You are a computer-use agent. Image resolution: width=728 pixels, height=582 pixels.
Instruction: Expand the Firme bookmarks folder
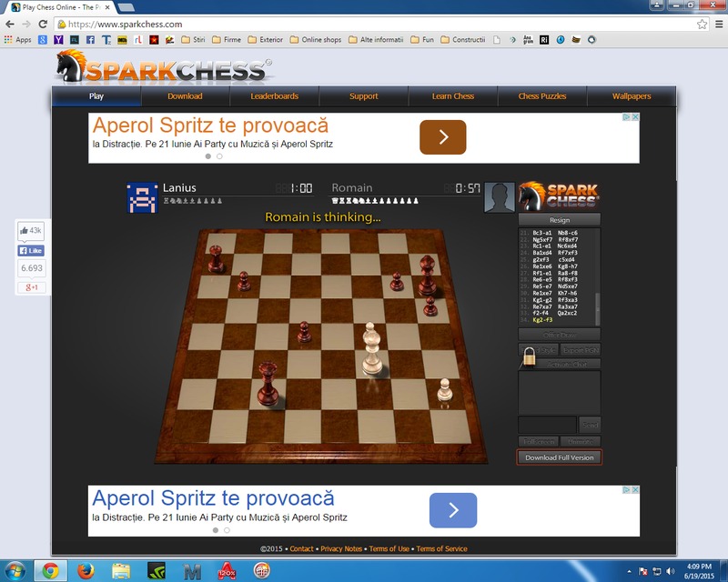pos(227,40)
